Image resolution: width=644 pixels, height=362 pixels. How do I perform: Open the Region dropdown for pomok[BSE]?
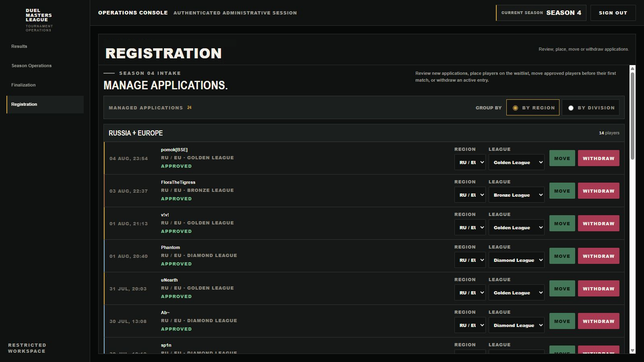[x=470, y=162]
